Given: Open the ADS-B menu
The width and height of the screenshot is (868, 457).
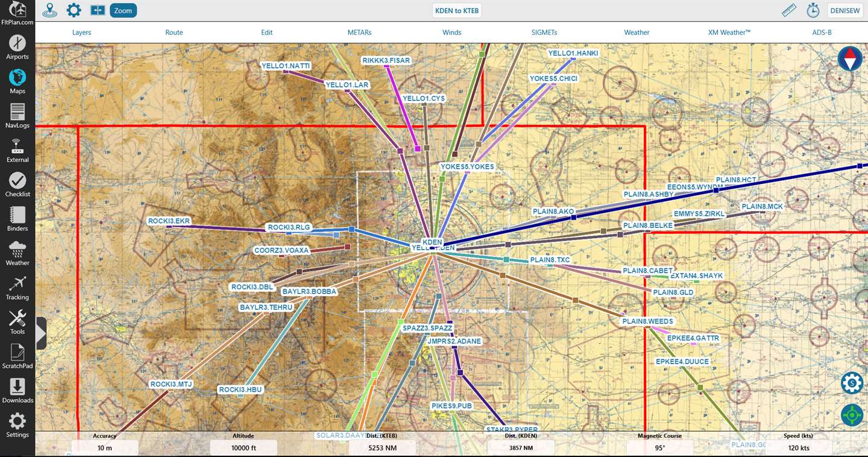Looking at the screenshot, I should [822, 33].
